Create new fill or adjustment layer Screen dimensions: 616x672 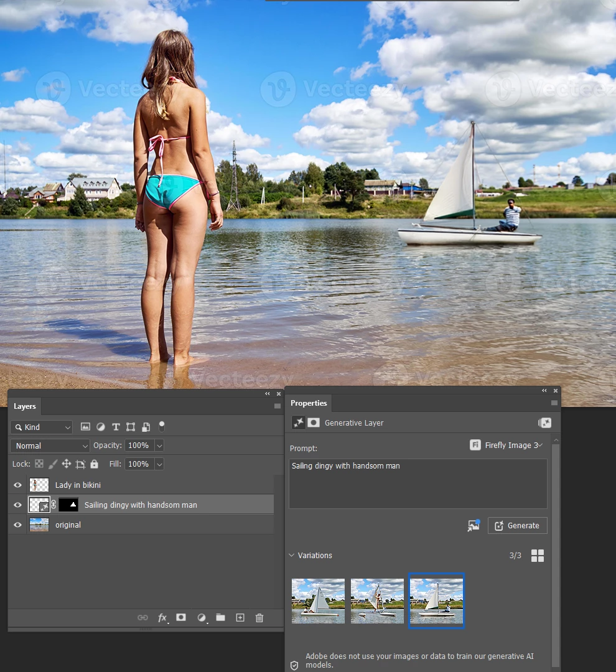click(x=202, y=618)
